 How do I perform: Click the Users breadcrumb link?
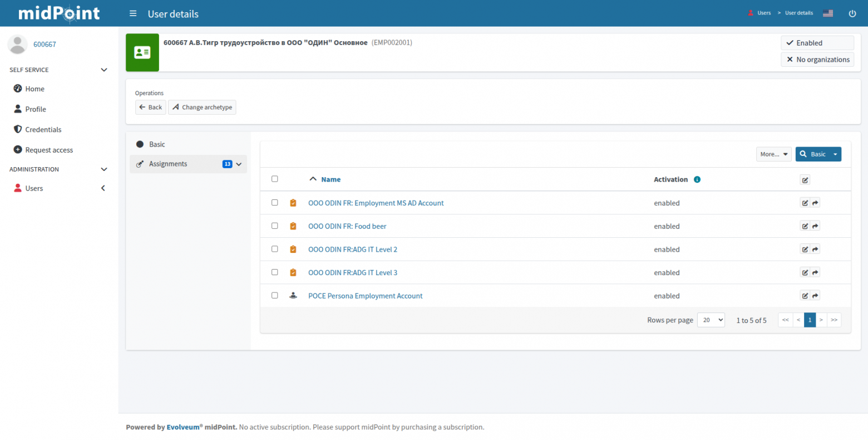coord(764,13)
